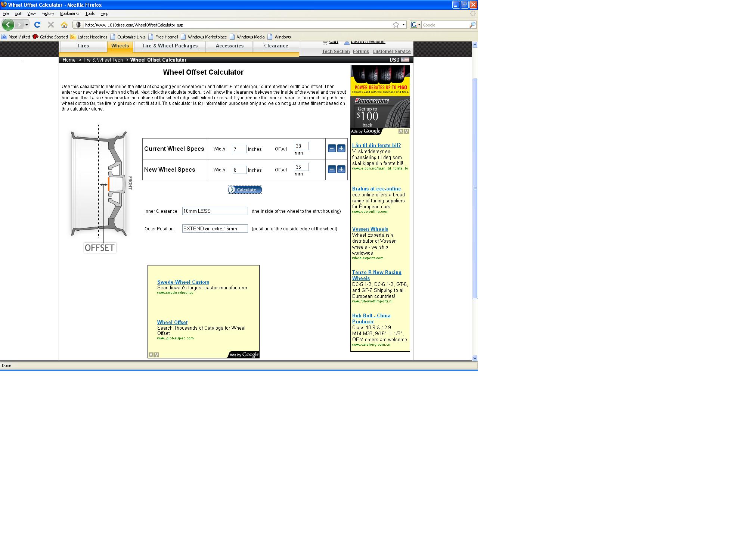Click the page vertical scrollbar thumb
Viewport: 747px width, 560px height.
point(475,188)
